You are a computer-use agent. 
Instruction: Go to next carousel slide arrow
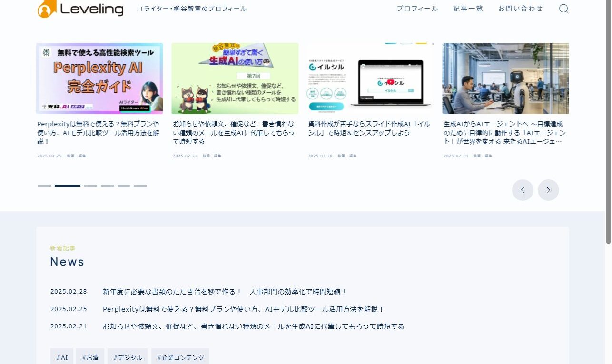(x=548, y=190)
